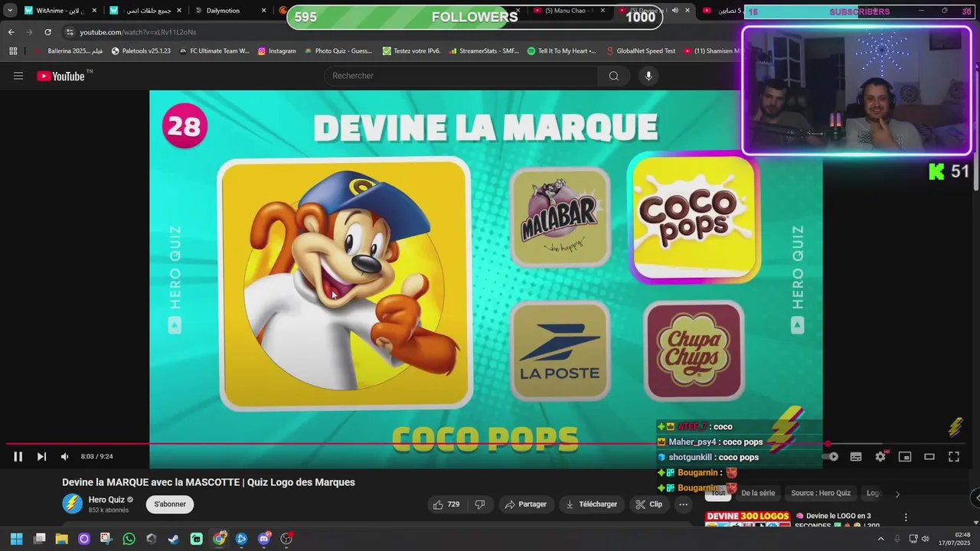Open the Hero Quiz channel name link
The image size is (980, 551).
pyautogui.click(x=106, y=500)
